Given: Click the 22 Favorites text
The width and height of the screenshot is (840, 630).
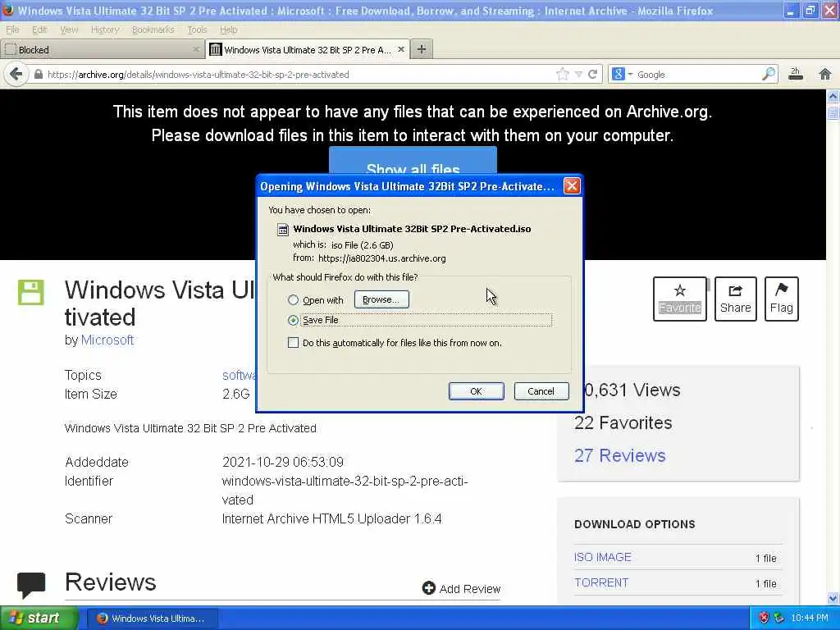Looking at the screenshot, I should pos(623,422).
